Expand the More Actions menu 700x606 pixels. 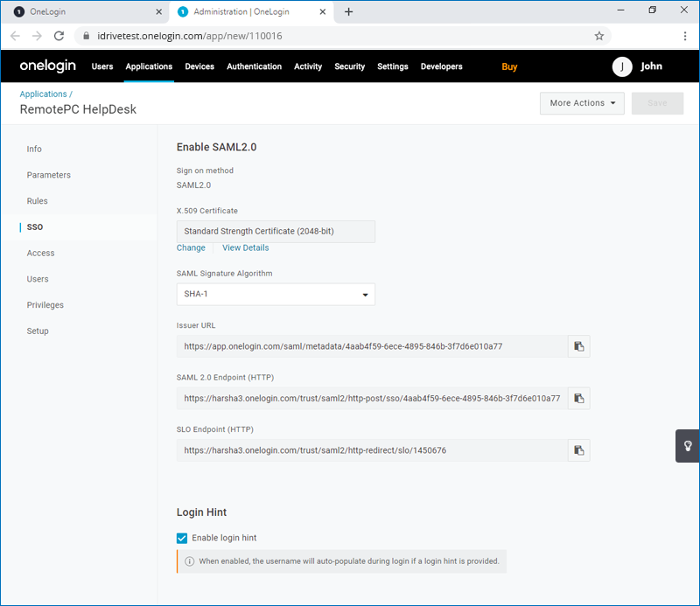click(582, 102)
